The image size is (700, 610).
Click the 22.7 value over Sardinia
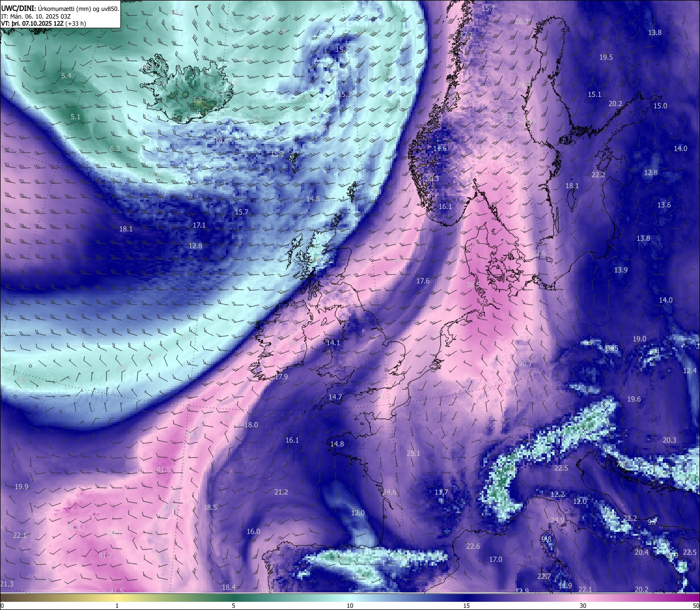point(544,576)
